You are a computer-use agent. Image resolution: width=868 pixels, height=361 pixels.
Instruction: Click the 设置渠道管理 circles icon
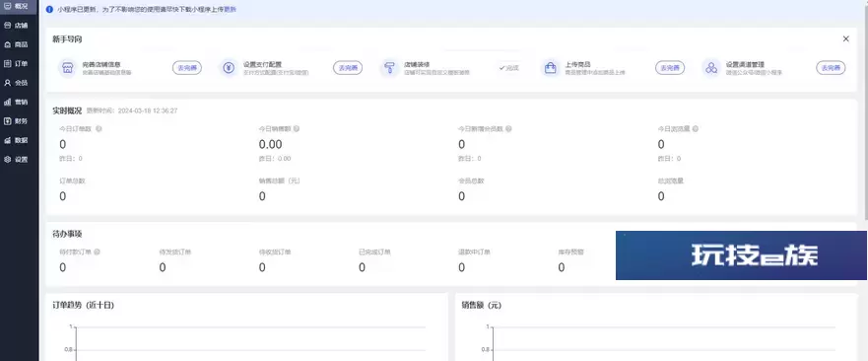click(x=711, y=68)
